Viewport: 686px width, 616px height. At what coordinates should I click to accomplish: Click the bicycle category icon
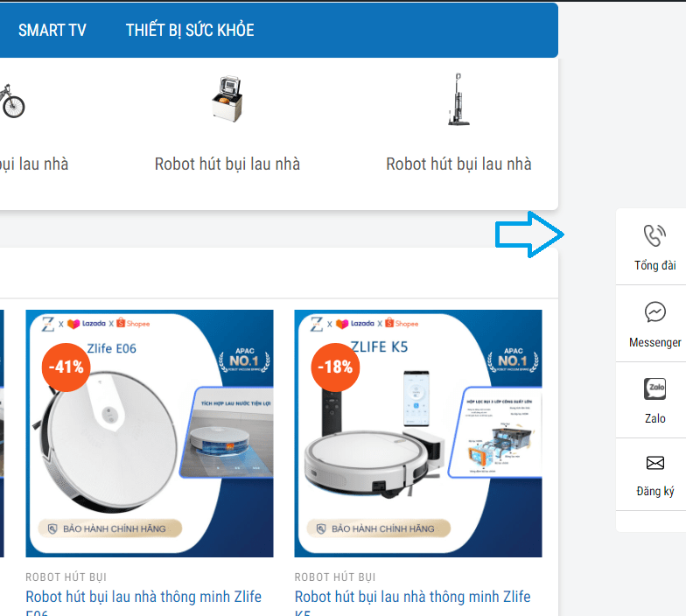pos(11,101)
